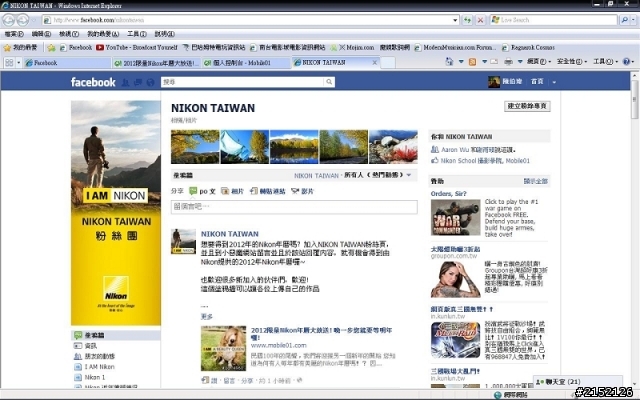Click the YouTube favorite icon in the Favorites bar
640x400 pixels.
(x=100, y=47)
